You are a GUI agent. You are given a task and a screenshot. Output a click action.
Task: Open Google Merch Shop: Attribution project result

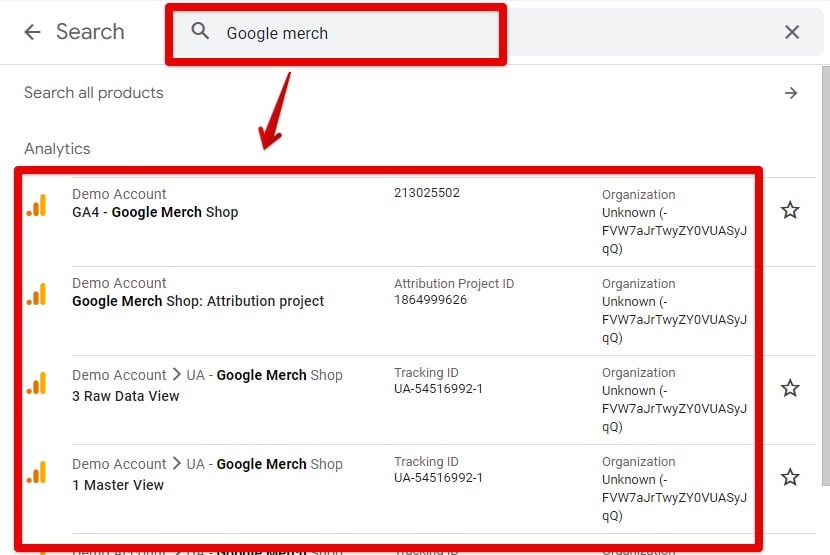(x=198, y=301)
